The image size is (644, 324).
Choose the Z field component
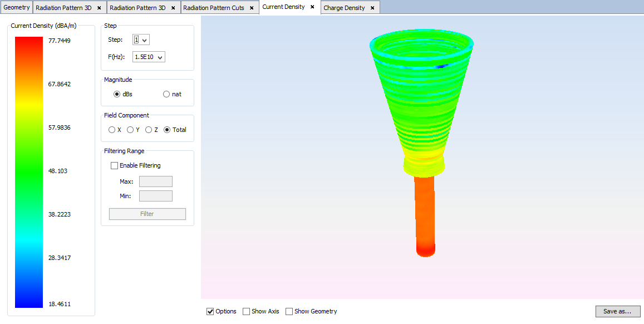coord(149,130)
